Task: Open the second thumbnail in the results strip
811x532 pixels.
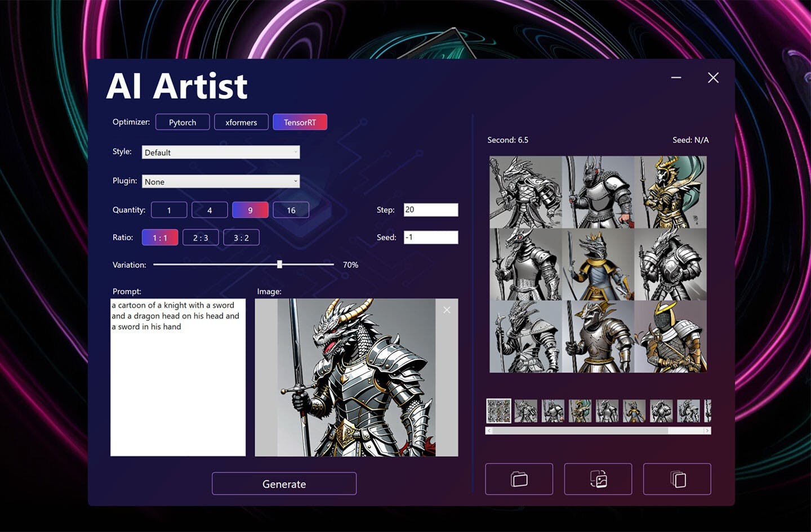Action: [526, 411]
